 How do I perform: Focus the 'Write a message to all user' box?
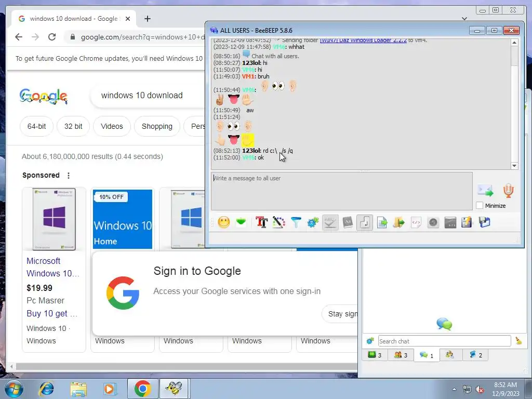(342, 191)
